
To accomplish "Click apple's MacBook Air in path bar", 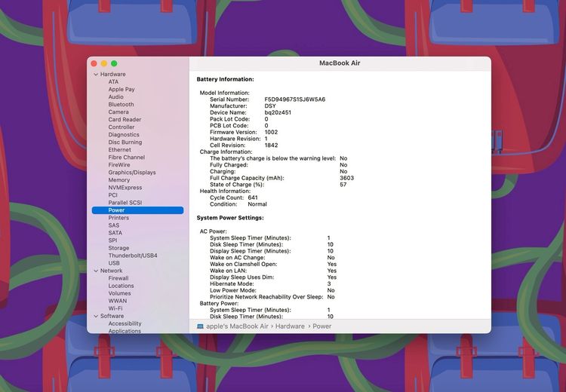I will [237, 326].
